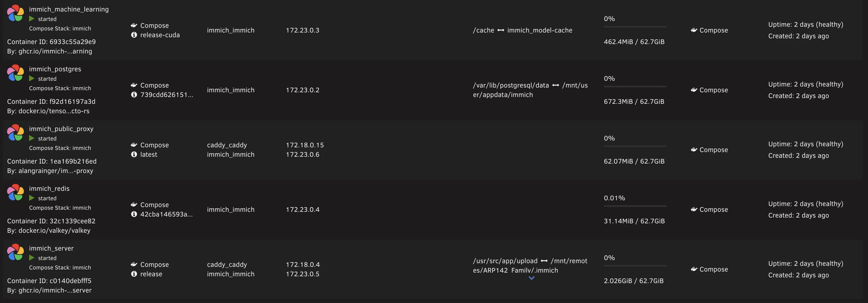Click the right-side Compose icon on immich_redis row

pyautogui.click(x=695, y=209)
